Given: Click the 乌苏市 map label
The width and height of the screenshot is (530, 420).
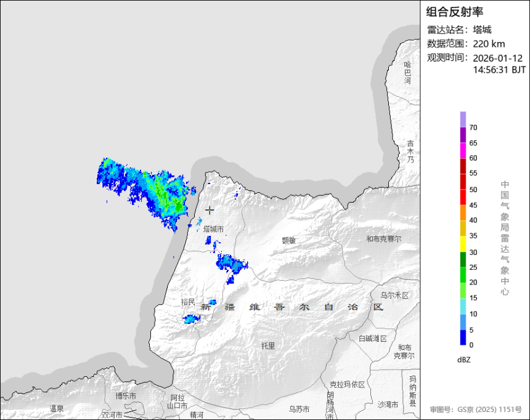Looking at the screenshot, I should (299, 409).
